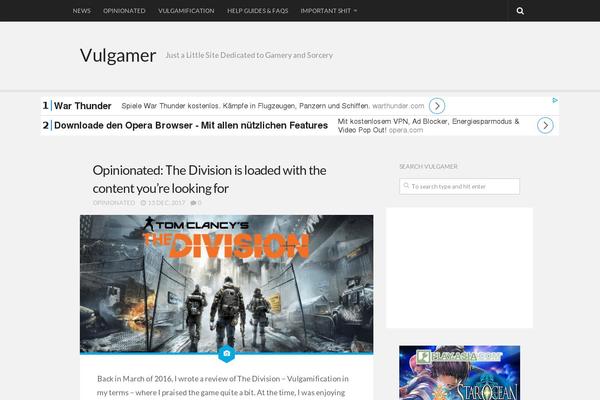Open the search icon in top navigation bar
The image size is (600, 400).
520,11
